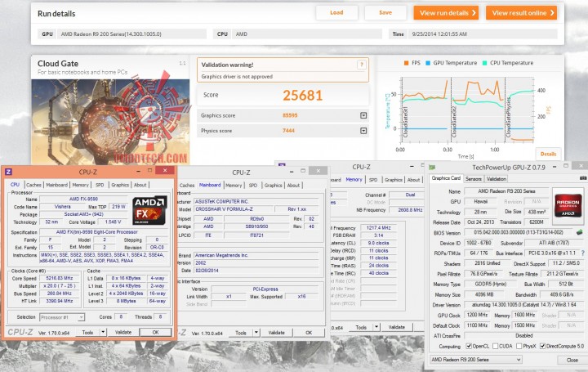Image resolution: width=588 pixels, height=372 pixels.
Task: Open the Memory tab in the front CPU-Z window
Action: coord(81,185)
